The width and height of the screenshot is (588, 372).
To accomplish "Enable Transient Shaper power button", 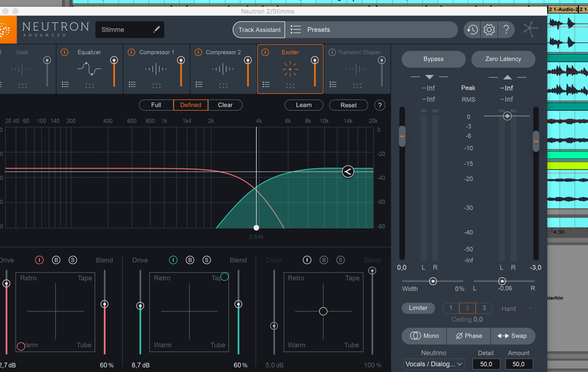I will [x=332, y=52].
